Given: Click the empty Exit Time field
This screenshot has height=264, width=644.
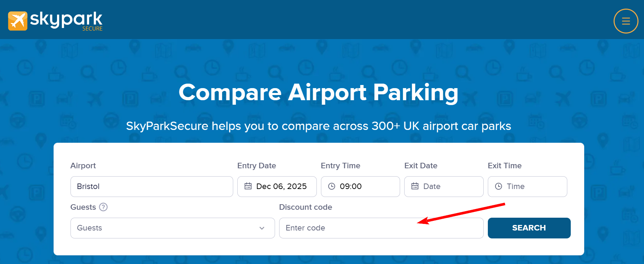Looking at the screenshot, I should pyautogui.click(x=527, y=186).
